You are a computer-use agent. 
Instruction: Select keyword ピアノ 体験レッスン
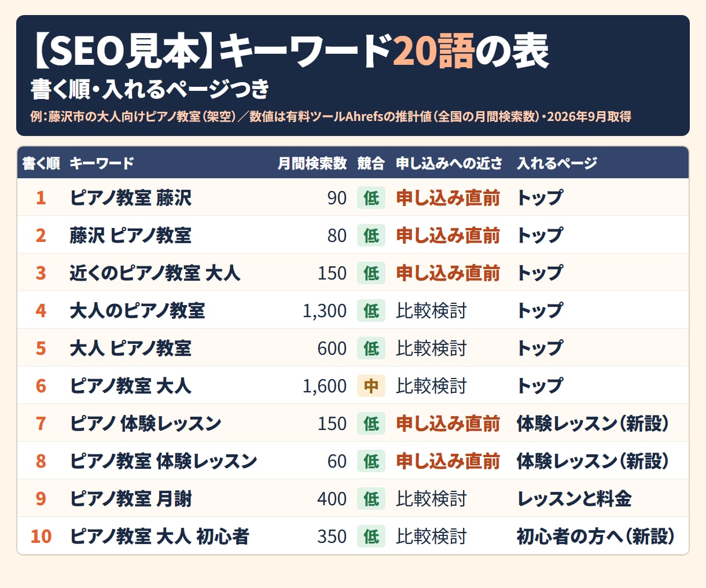[145, 424]
